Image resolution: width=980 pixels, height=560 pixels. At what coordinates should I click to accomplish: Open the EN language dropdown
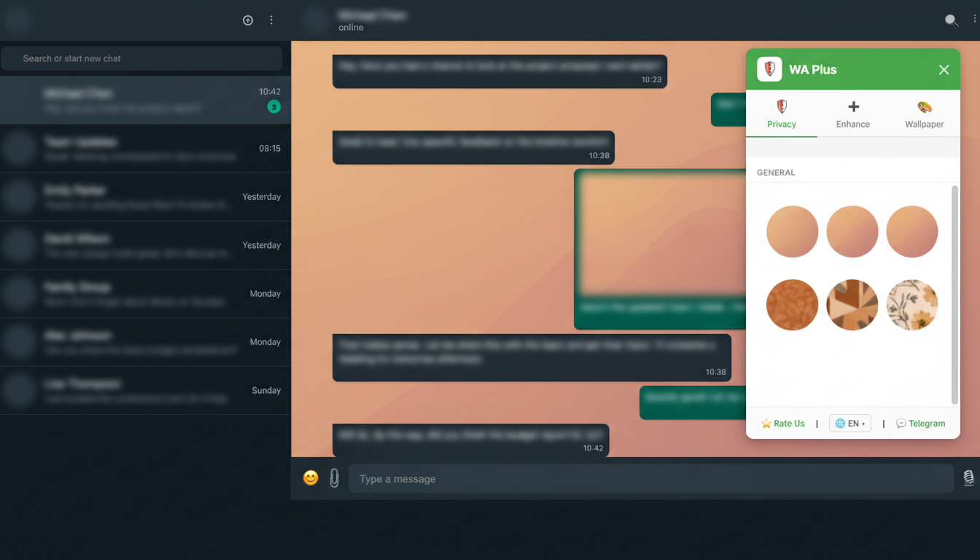[x=849, y=423]
